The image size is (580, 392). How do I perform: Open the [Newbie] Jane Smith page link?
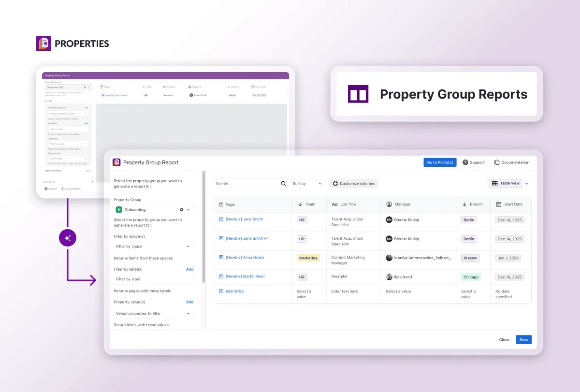pos(244,219)
